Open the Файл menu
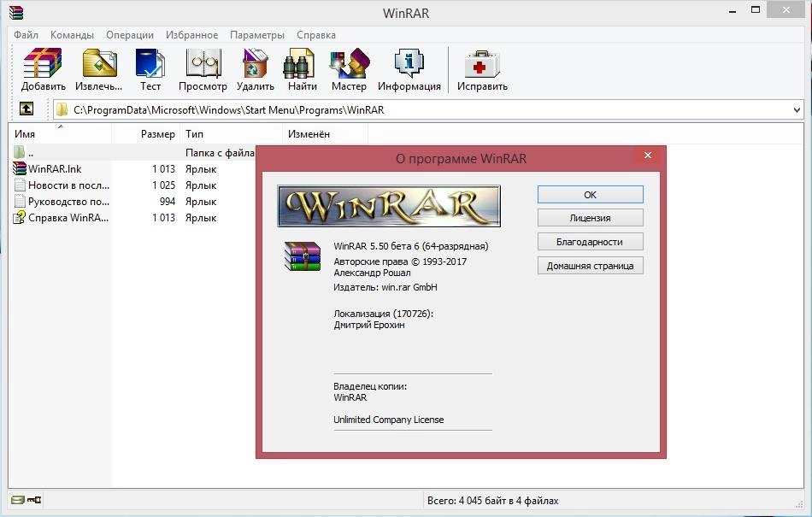This screenshot has width=812, height=517. point(26,35)
